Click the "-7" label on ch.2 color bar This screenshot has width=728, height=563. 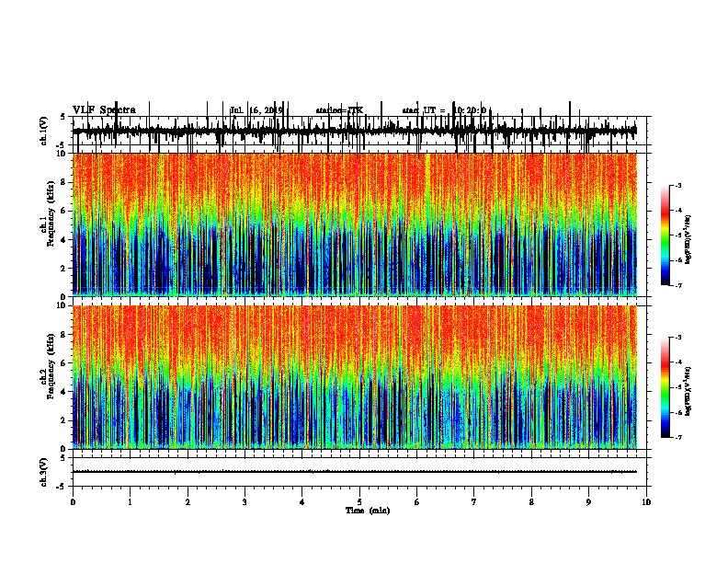coord(677,437)
